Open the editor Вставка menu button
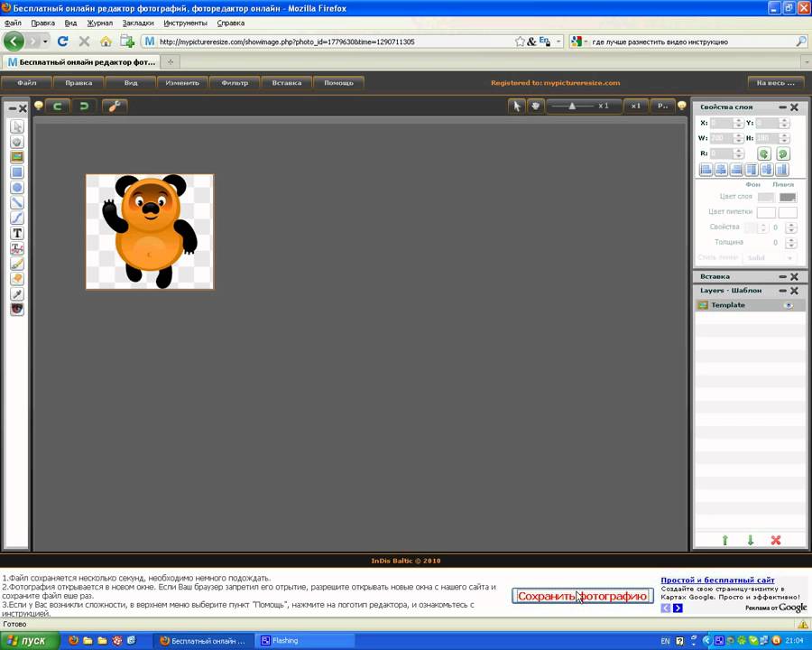 coord(286,83)
